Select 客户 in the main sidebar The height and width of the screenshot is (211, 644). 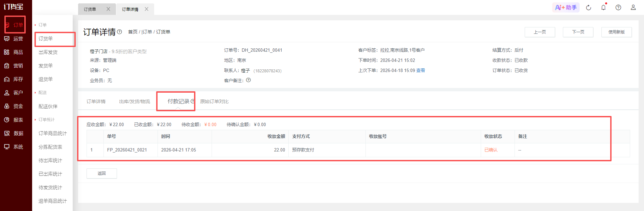point(14,93)
